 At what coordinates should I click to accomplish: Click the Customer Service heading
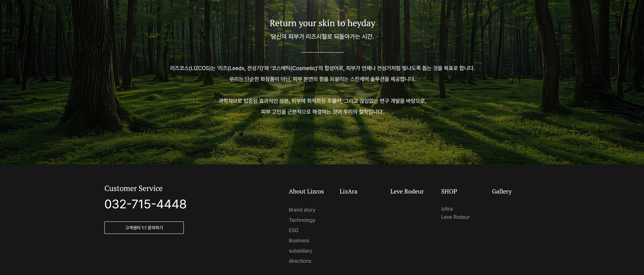coord(133,188)
